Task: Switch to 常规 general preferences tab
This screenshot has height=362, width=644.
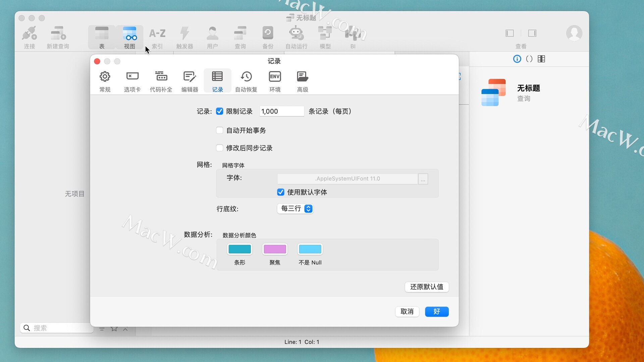Action: [x=105, y=81]
